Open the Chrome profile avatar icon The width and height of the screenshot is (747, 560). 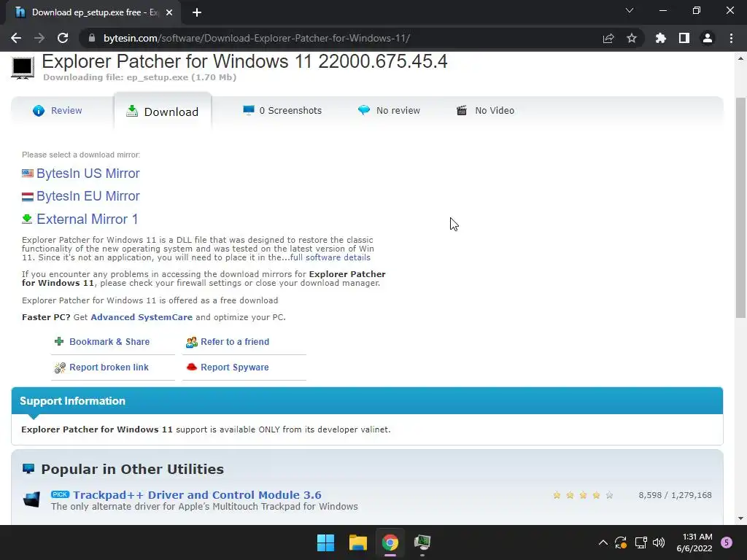pos(708,38)
